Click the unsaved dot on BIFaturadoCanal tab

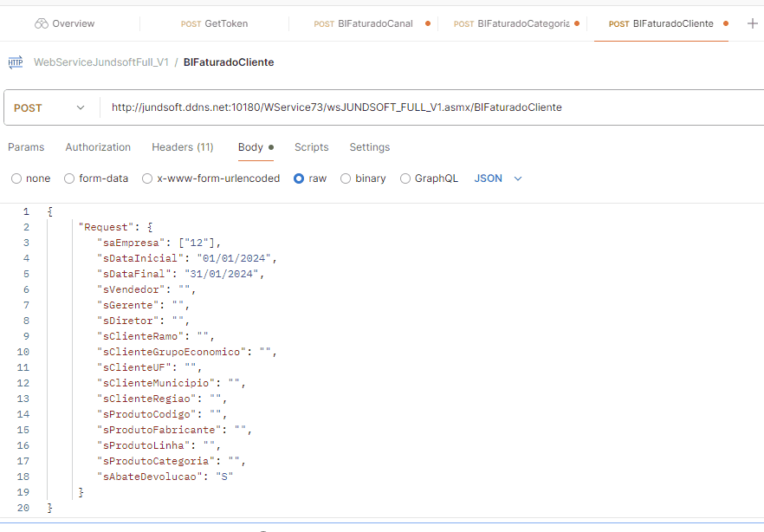(x=428, y=23)
